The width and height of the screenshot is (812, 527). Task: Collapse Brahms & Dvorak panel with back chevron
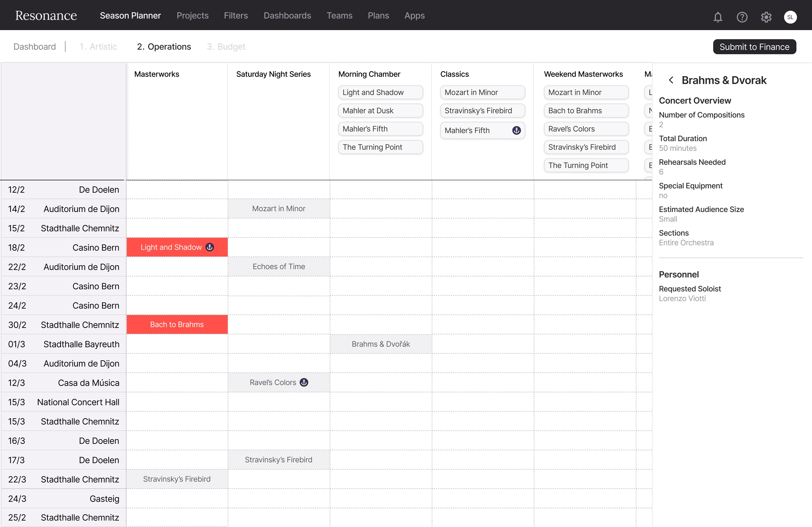[671, 80]
